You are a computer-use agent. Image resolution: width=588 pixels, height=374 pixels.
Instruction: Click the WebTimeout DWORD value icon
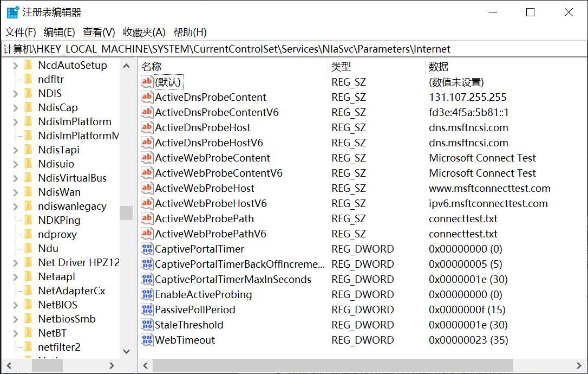(147, 340)
